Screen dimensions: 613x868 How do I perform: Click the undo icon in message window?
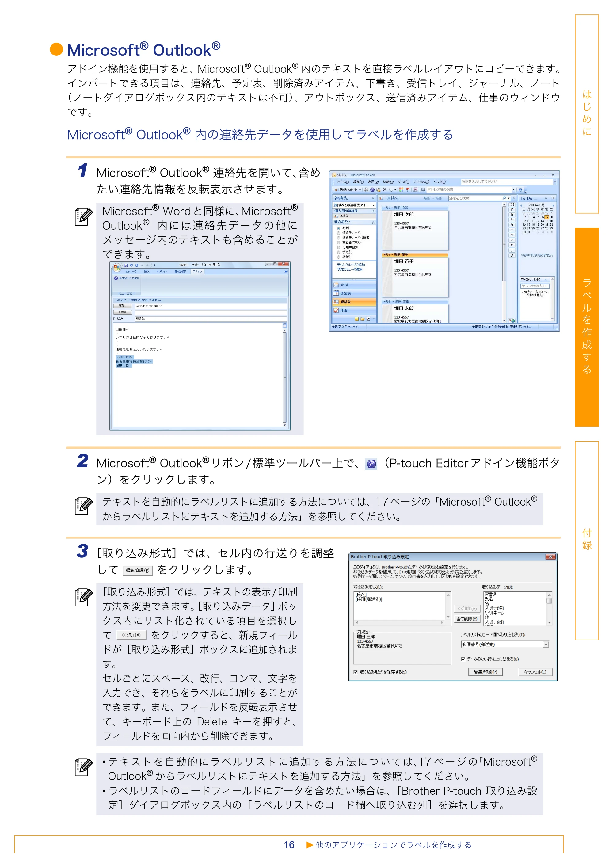[131, 265]
